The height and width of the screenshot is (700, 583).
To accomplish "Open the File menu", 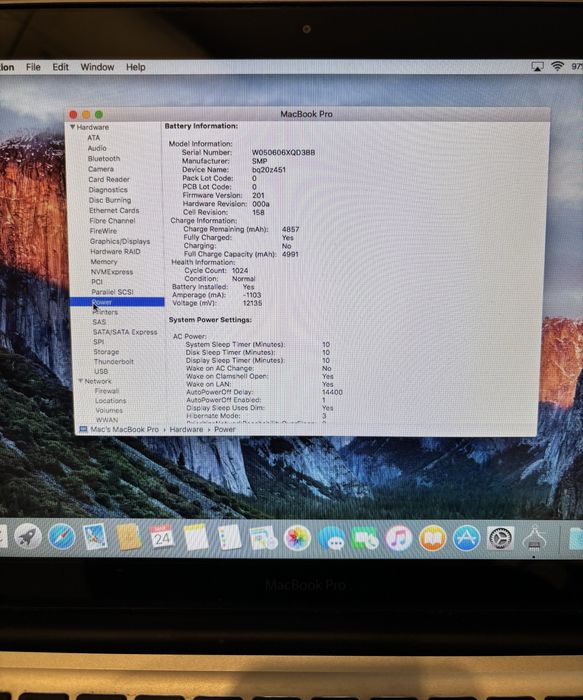I will click(33, 67).
